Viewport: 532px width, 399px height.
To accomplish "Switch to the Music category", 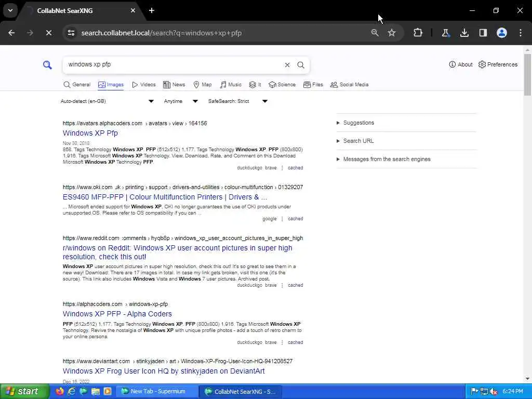I will [x=231, y=85].
